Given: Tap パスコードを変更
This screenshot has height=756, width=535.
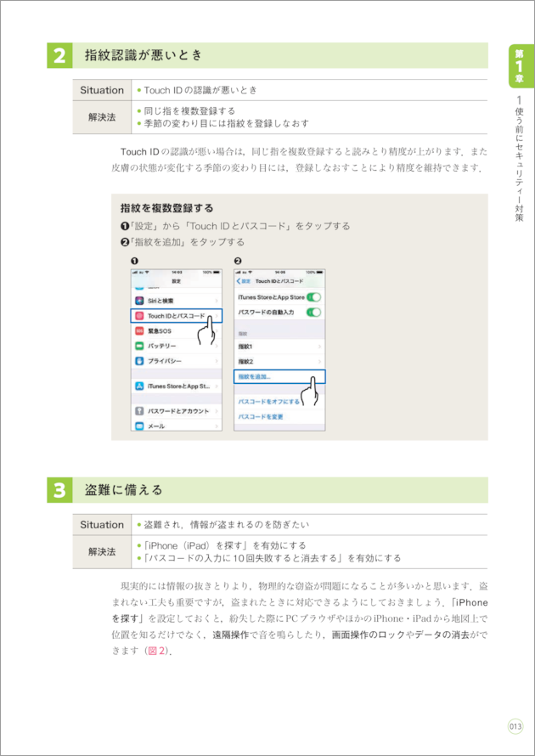Looking at the screenshot, I should (x=260, y=417).
